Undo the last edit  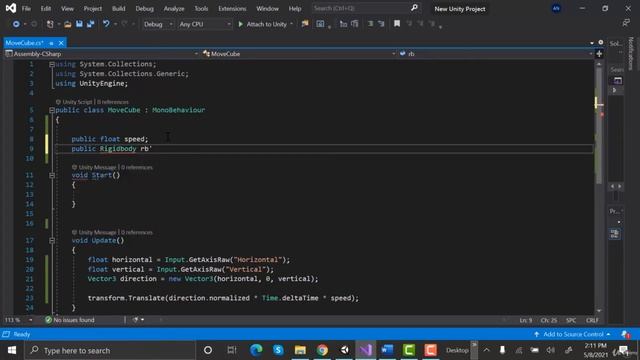click(106, 24)
